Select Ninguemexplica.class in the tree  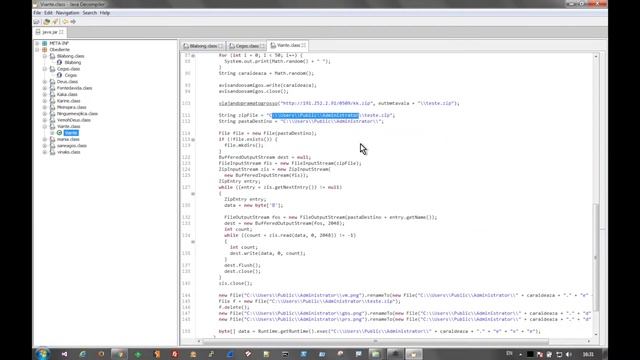[x=77, y=113]
